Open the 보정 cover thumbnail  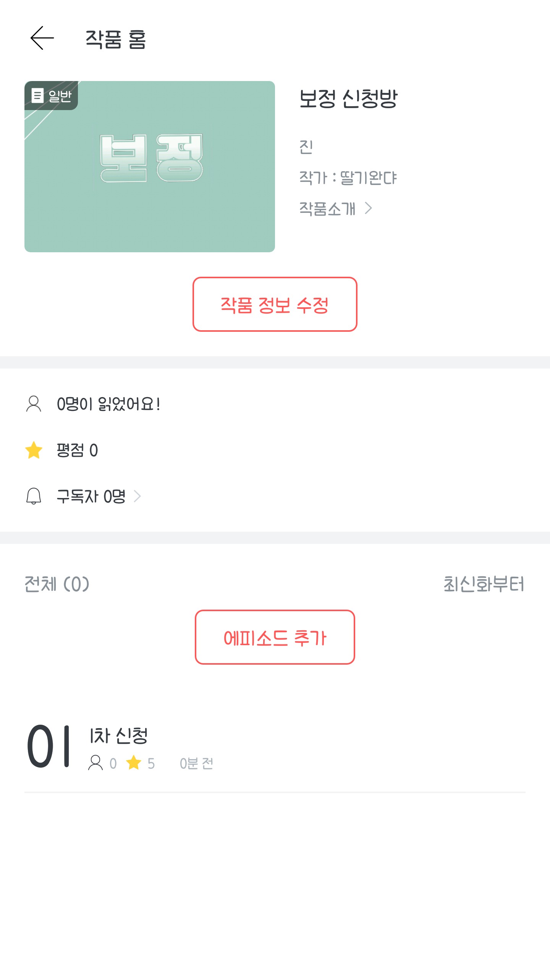coord(150,167)
